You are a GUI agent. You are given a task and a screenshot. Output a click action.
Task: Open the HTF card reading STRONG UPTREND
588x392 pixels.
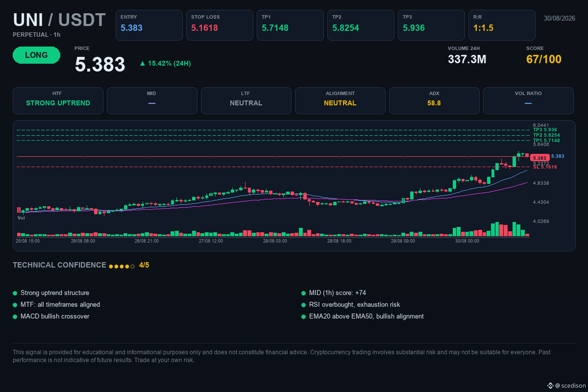(58, 101)
